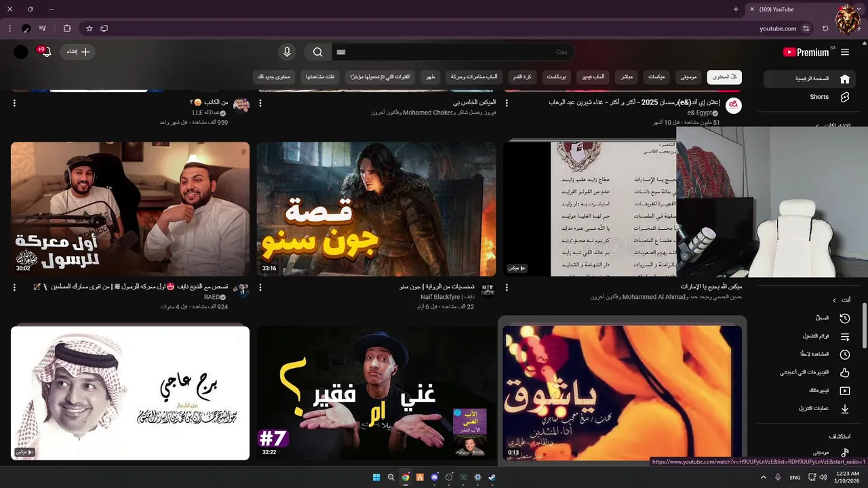Open the browser extensions puzzle icon
Image resolution: width=868 pixels, height=488 pixels.
coord(66,28)
